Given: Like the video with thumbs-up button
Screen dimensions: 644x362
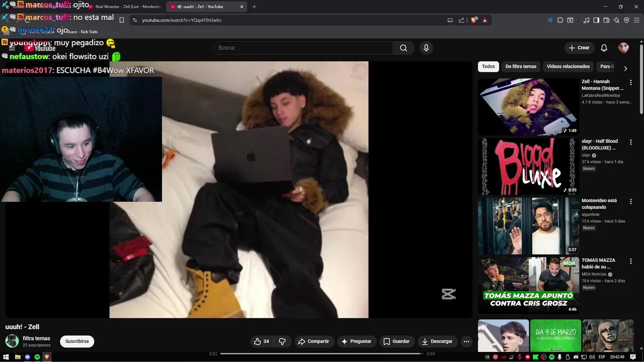Looking at the screenshot, I should pyautogui.click(x=262, y=341).
